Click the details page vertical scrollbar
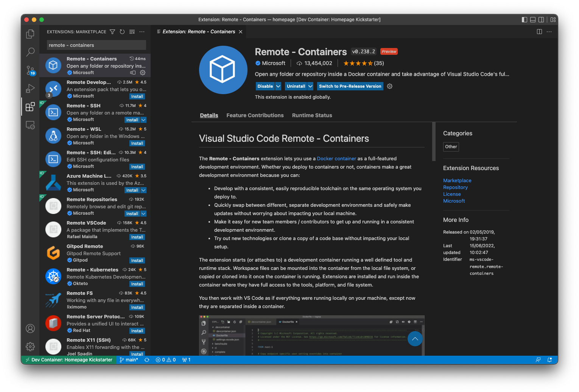579x392 pixels. [434, 142]
